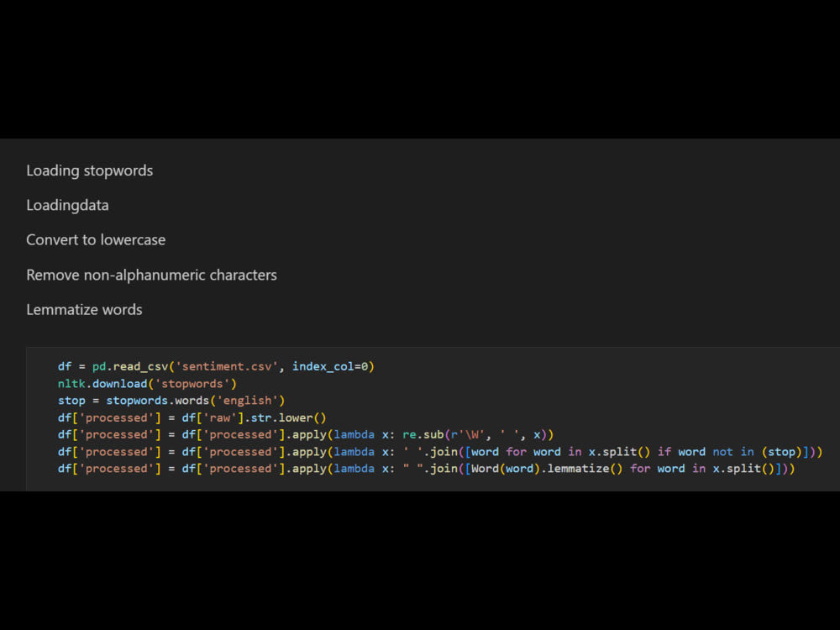Click the "Lemmatize words" heading
The width and height of the screenshot is (840, 630).
point(84,309)
